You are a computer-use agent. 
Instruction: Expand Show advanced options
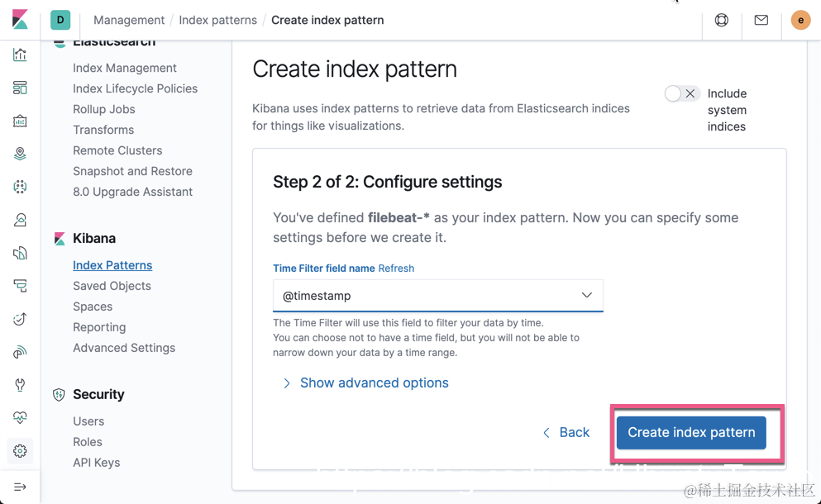pos(374,383)
